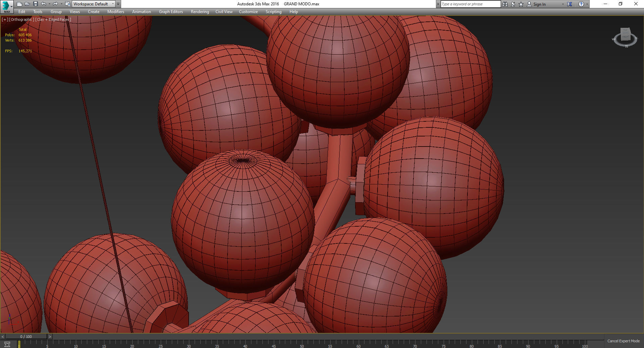Click the 0 / 100 time slider
This screenshot has width=644, height=348.
coord(26,336)
